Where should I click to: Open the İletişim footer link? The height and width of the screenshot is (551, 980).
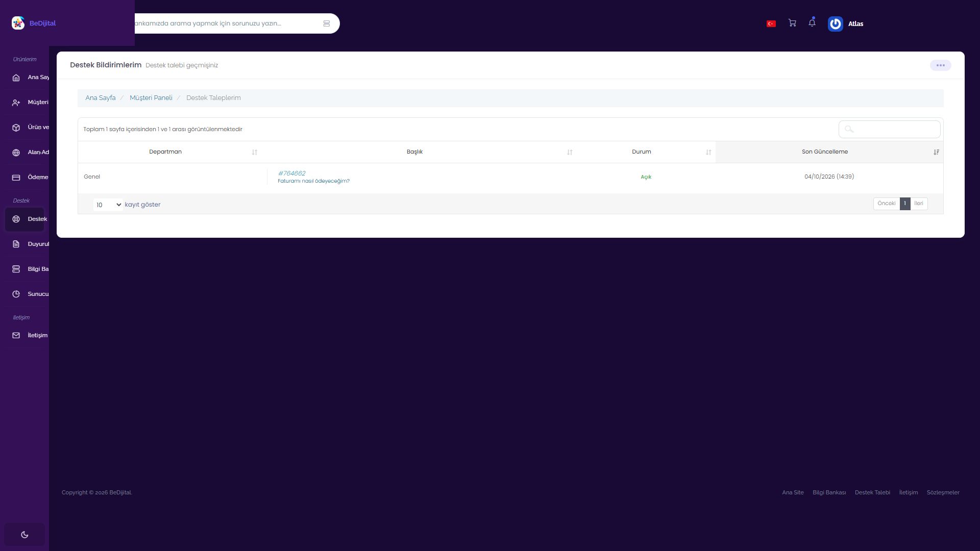909,493
